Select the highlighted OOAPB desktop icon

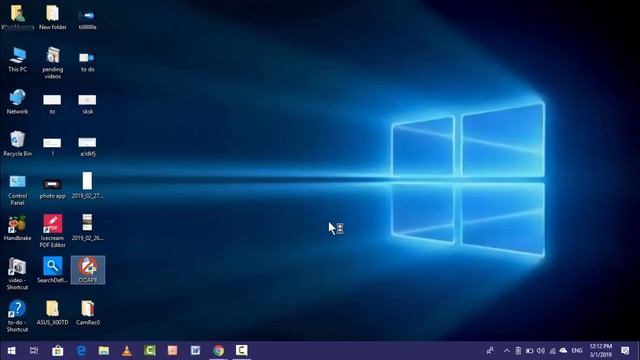point(88,270)
